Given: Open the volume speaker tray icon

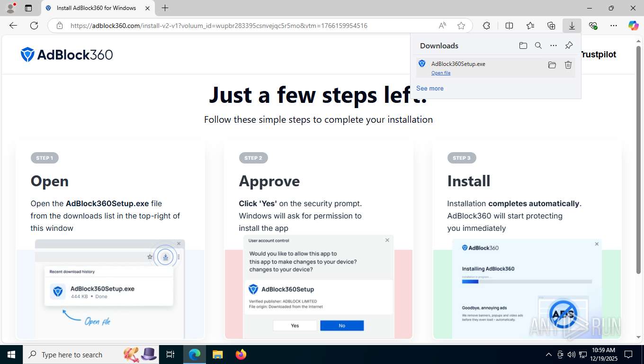Looking at the screenshot, I should point(571,355).
